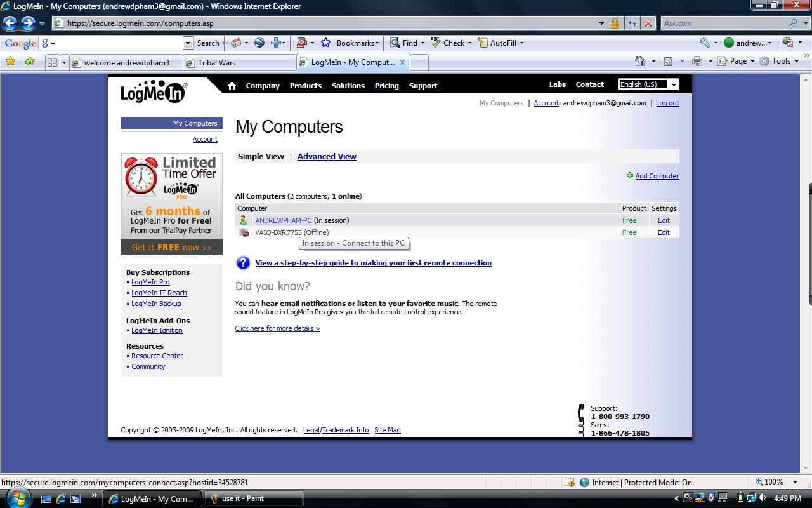Open the RSS Feeds icon in Internet Explorer
The height and width of the screenshot is (508, 812).
[x=667, y=61]
